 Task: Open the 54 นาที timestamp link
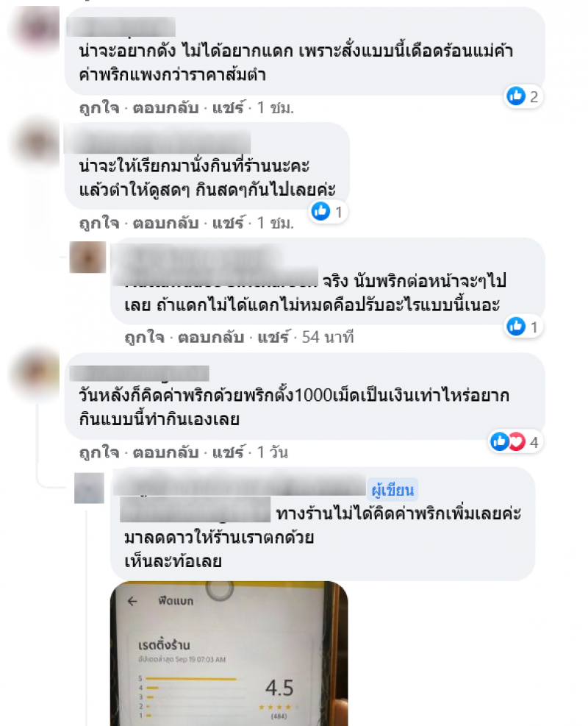coord(328,337)
